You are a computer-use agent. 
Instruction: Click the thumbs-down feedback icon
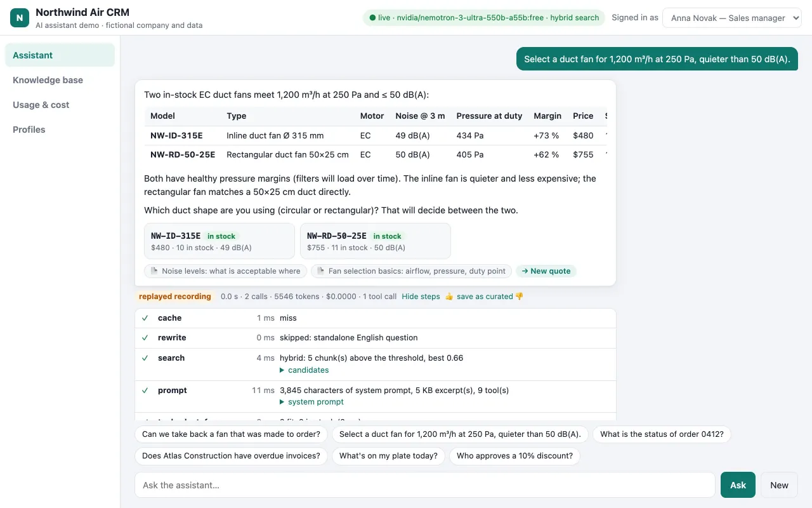[x=519, y=297]
